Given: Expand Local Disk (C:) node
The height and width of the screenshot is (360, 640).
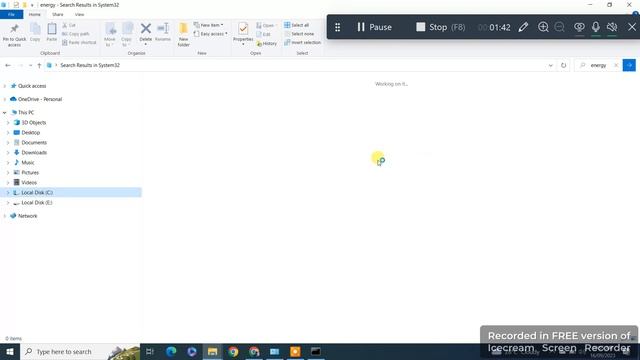Looking at the screenshot, I should pyautogui.click(x=8, y=193).
